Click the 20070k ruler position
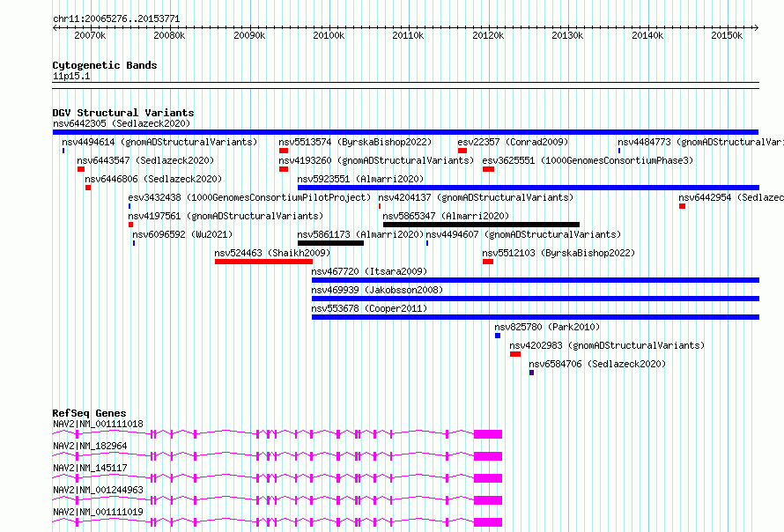This screenshot has width=784, height=532. (x=90, y=35)
